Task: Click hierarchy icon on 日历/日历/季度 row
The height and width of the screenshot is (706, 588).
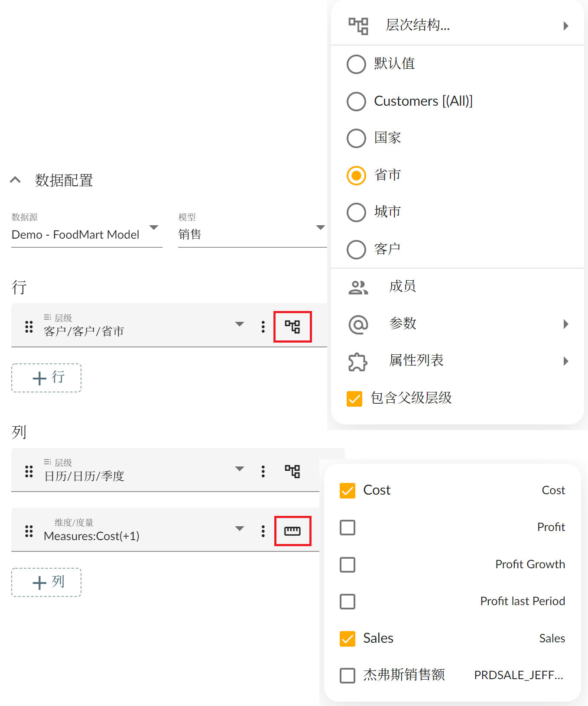Action: pos(292,471)
